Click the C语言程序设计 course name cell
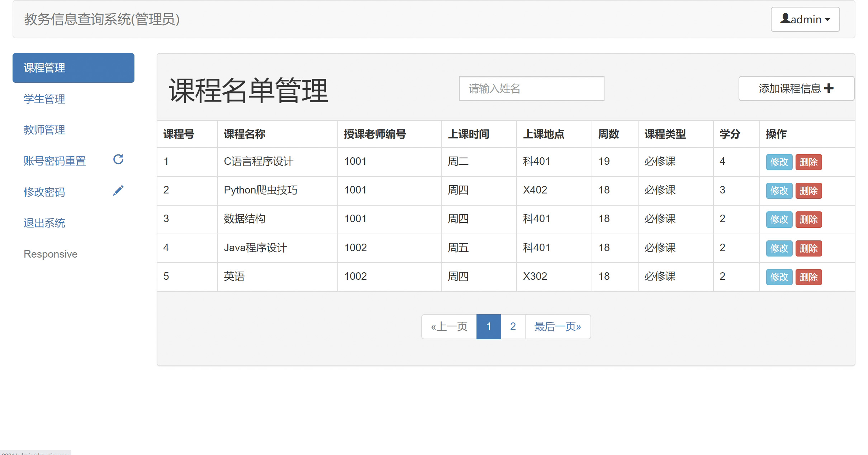Viewport: 868px width, 455px height. pos(278,162)
